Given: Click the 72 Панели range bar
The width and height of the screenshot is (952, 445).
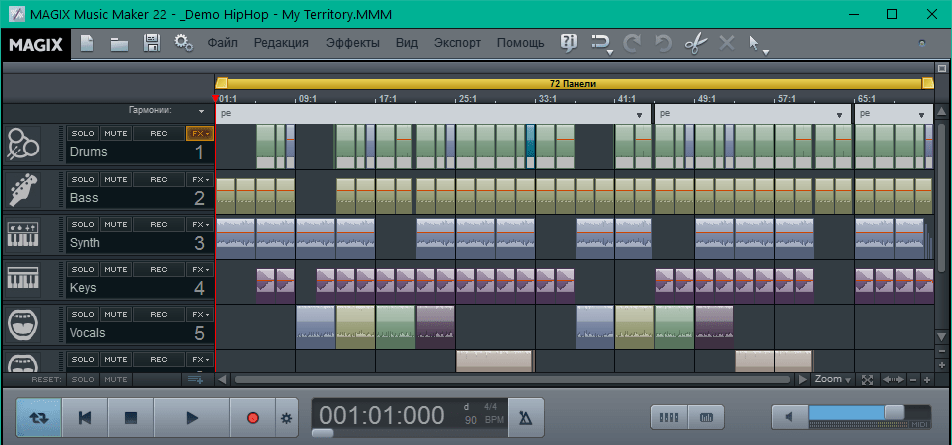Looking at the screenshot, I should [574, 84].
